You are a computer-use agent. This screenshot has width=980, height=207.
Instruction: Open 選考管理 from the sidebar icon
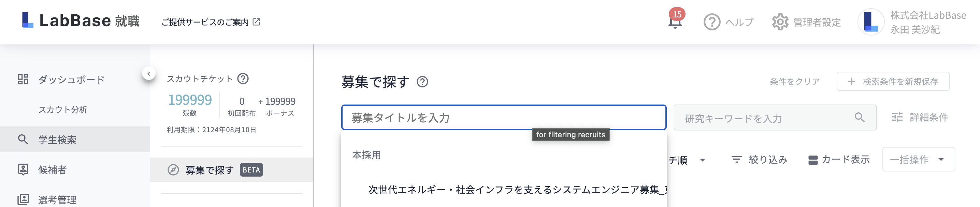click(24, 199)
